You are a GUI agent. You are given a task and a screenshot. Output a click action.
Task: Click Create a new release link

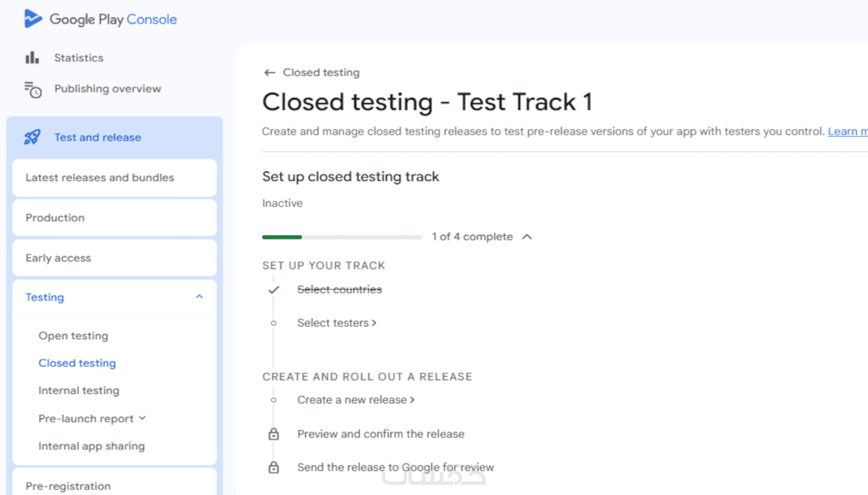355,400
